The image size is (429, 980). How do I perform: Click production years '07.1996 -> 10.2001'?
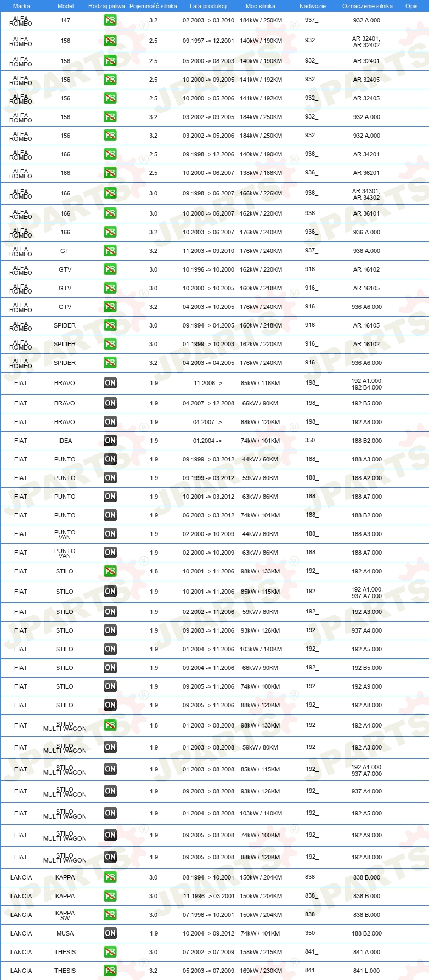pos(208,915)
